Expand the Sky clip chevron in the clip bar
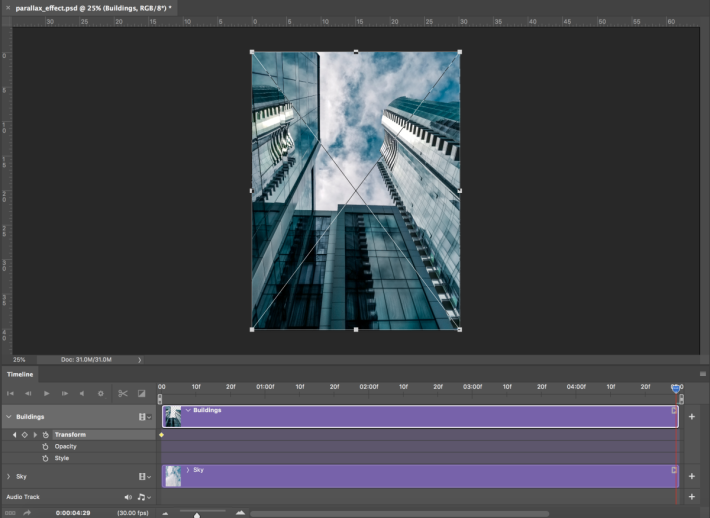The image size is (710, 518). 188,470
